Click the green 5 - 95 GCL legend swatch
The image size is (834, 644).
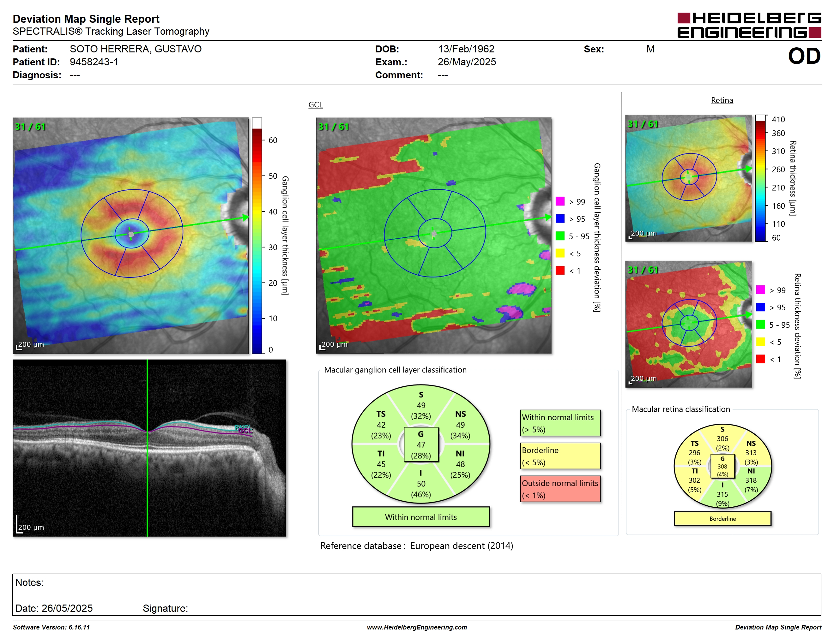[x=560, y=236]
